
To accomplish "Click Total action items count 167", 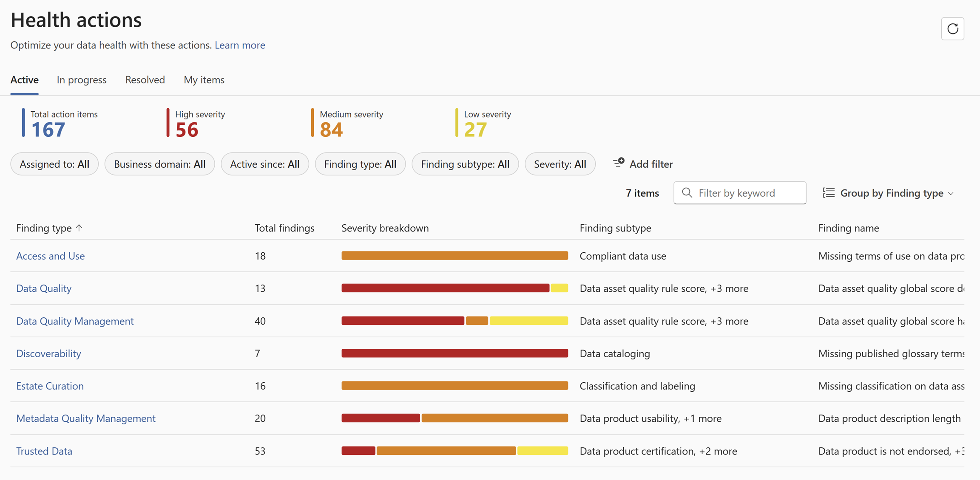I will point(48,130).
